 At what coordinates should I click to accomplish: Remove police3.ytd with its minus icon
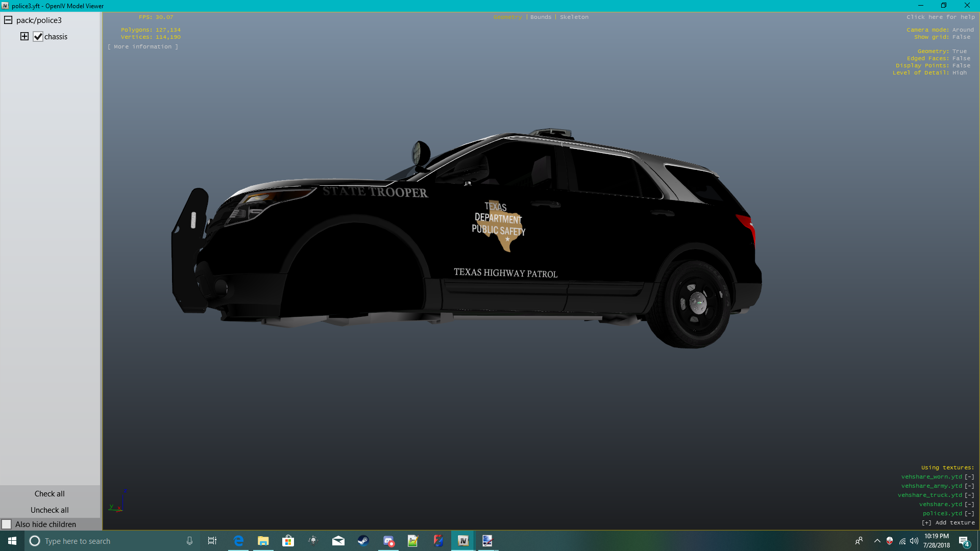(969, 513)
